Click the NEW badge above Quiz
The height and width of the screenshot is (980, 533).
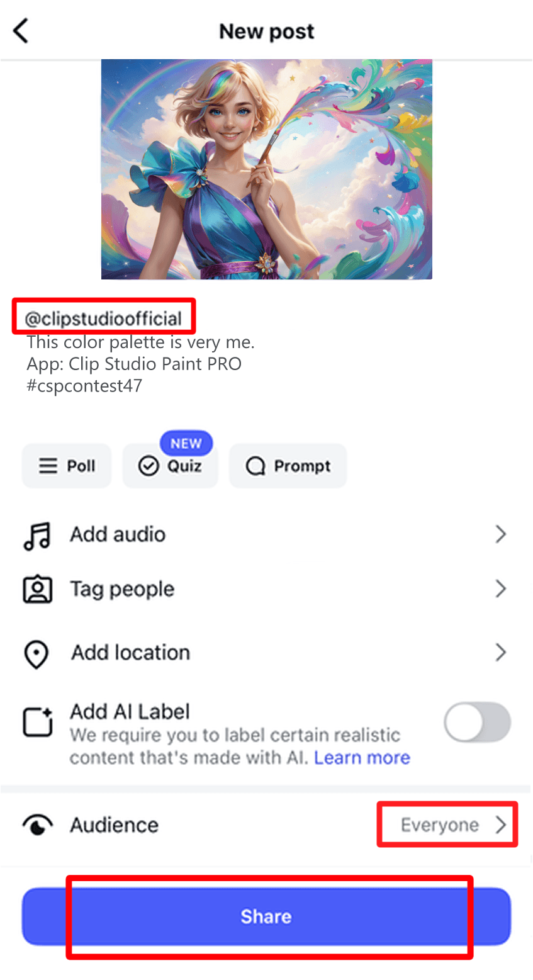point(186,443)
